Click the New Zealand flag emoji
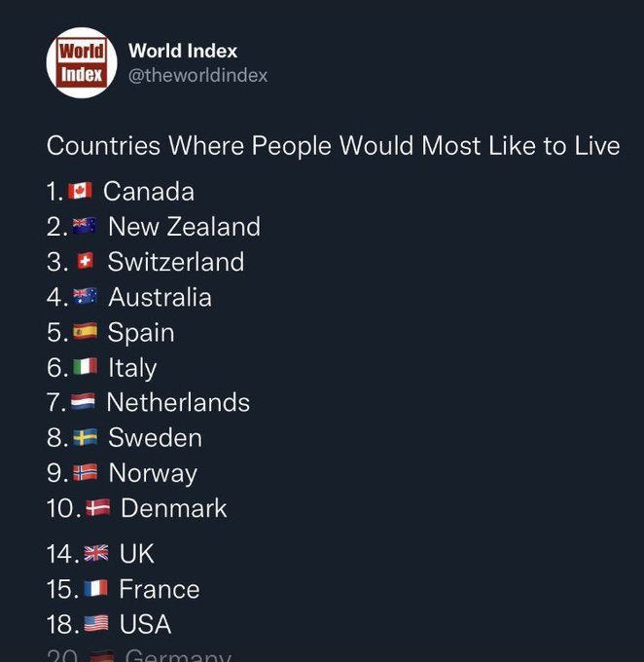 pos(85,227)
